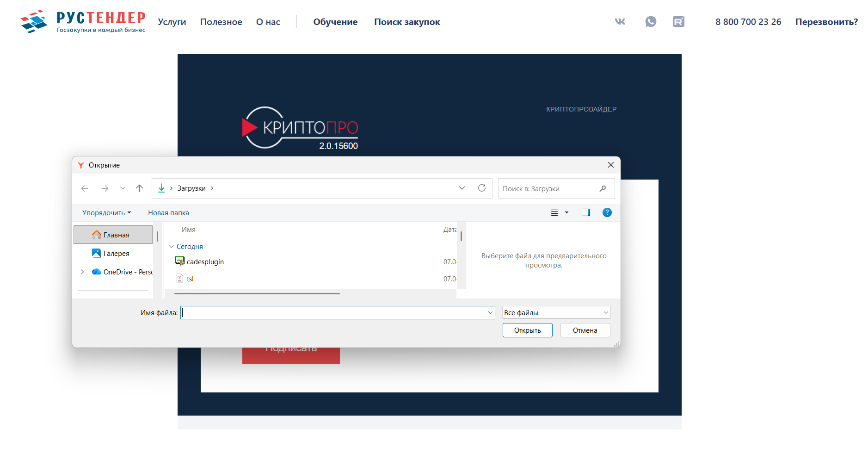Click the refresh icon in address bar
This screenshot has width=868, height=460.
click(x=481, y=188)
